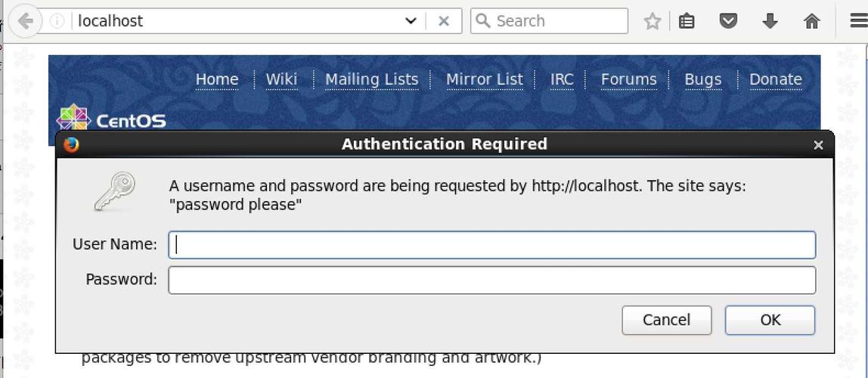This screenshot has width=868, height=378.
Task: Close the Authentication Required dialog
Action: (x=818, y=145)
